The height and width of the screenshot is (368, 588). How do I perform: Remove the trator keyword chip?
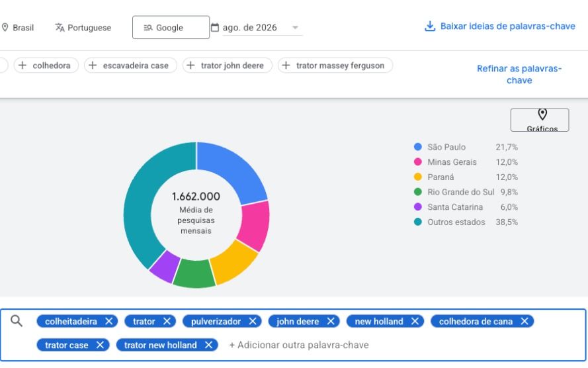[x=167, y=321]
